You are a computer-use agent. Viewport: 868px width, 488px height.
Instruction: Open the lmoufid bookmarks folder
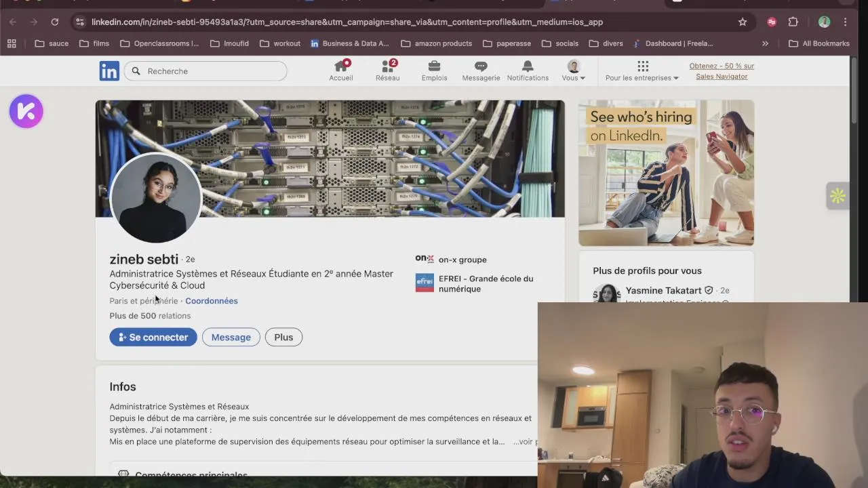pos(229,43)
